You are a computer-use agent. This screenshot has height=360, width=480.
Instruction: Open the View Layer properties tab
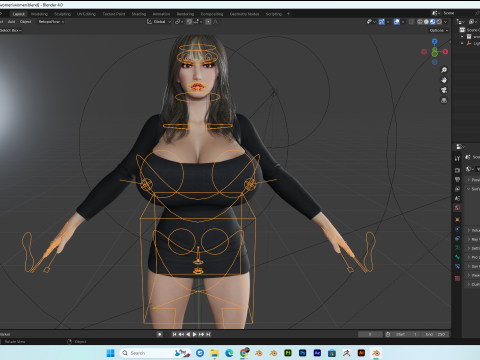[x=457, y=189]
